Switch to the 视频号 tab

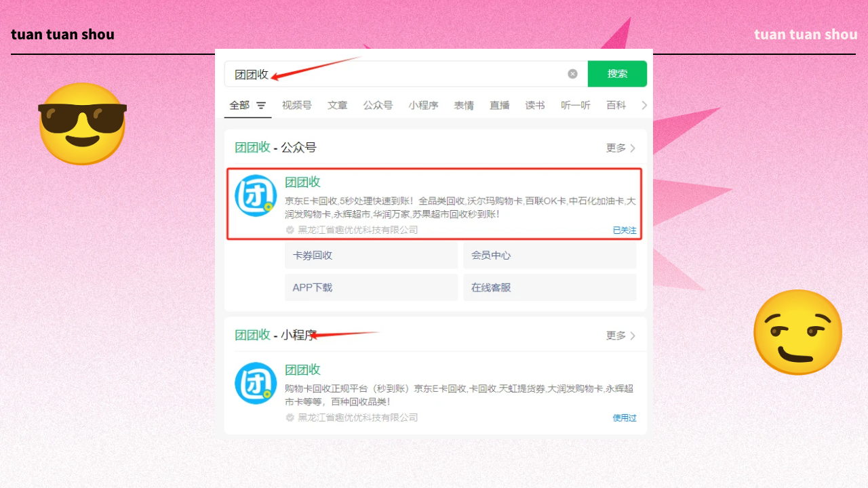point(296,105)
